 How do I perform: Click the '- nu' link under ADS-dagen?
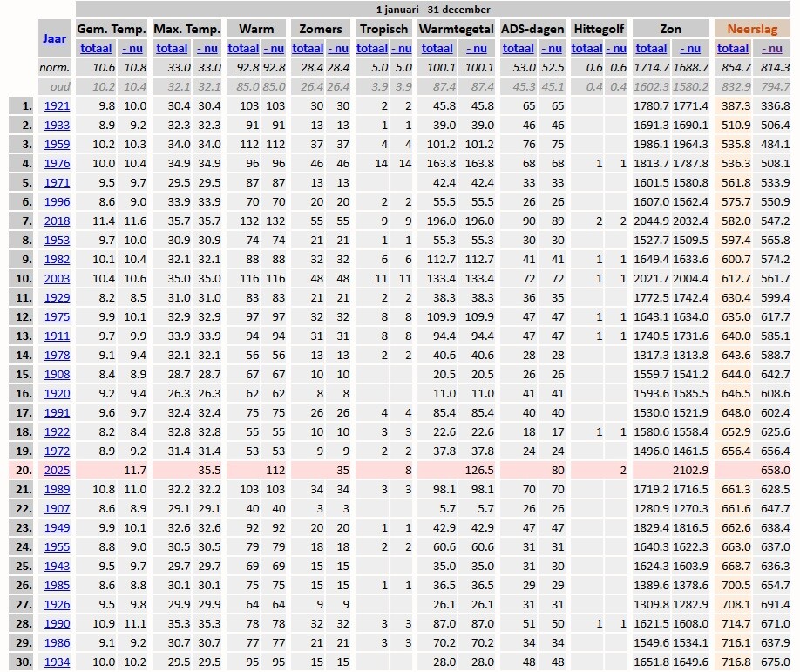(553, 48)
